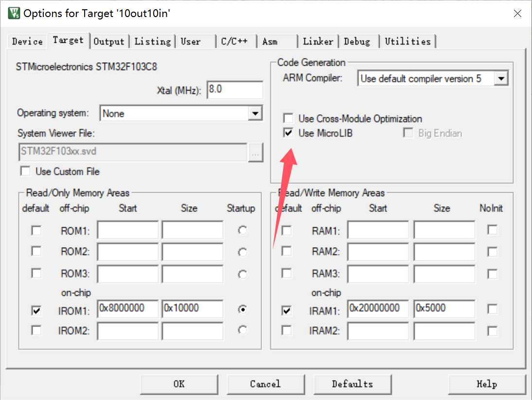Check the IRAM2 NoInit checkbox
This screenshot has width=532, height=400.
point(492,331)
